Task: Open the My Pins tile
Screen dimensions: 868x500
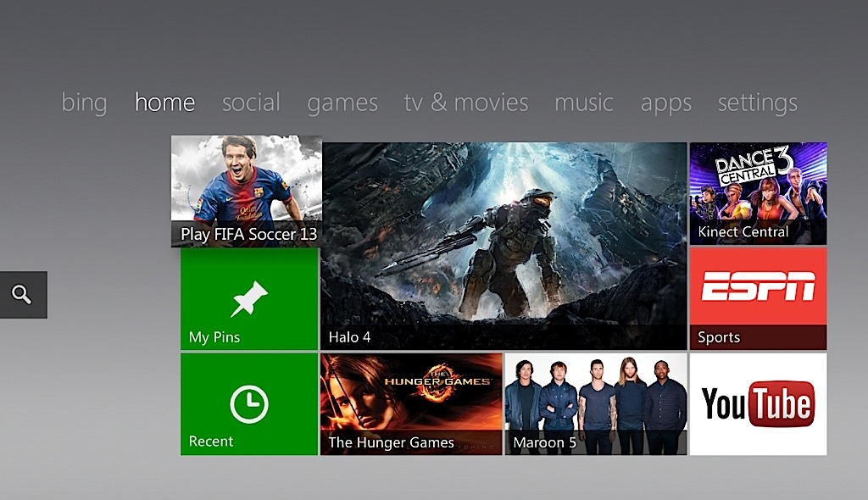Action: pyautogui.click(x=249, y=299)
